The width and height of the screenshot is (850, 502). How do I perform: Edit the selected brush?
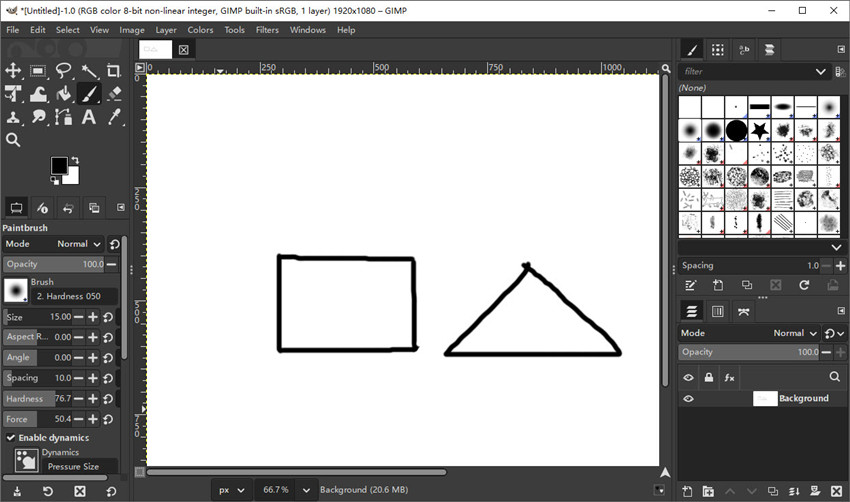pos(690,285)
